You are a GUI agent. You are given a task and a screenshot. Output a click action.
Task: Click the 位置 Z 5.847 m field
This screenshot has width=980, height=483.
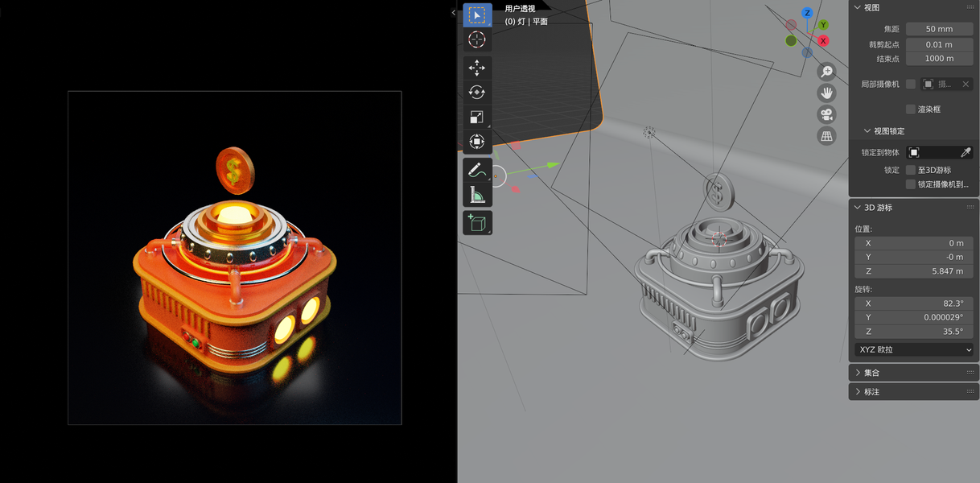914,271
